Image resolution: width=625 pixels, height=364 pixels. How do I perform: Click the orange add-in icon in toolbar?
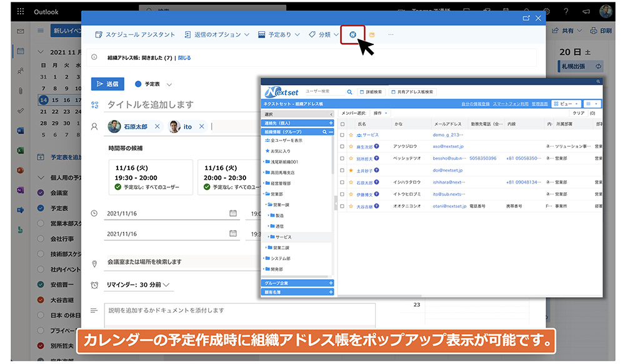point(372,34)
